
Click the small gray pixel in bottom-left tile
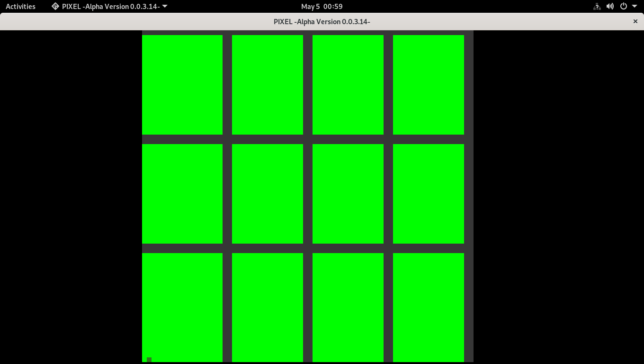(x=149, y=360)
